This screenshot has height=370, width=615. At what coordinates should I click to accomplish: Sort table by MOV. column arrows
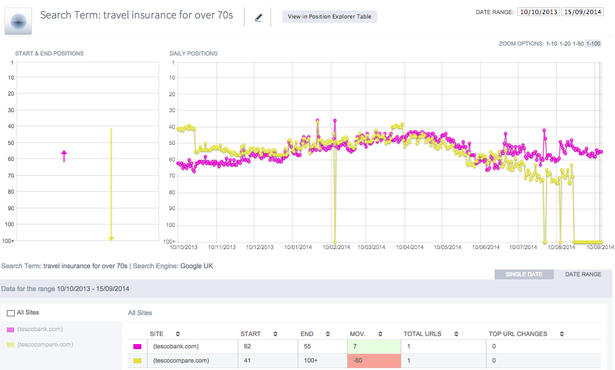380,334
